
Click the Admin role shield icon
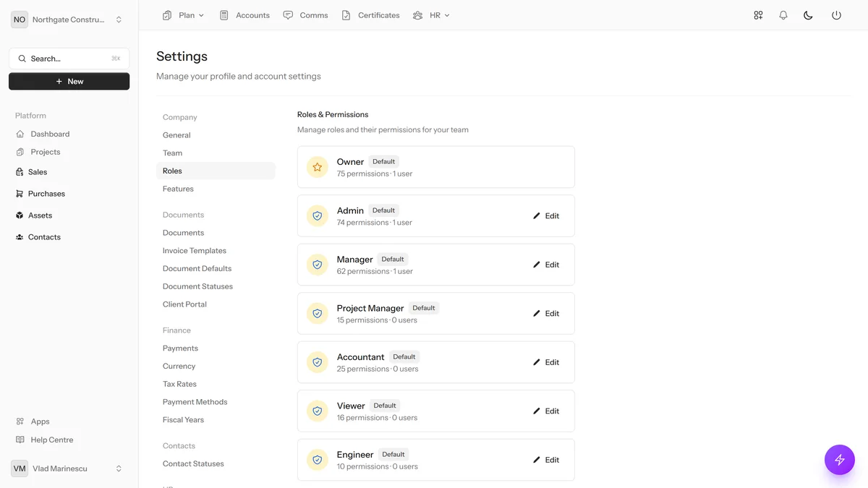pos(317,215)
